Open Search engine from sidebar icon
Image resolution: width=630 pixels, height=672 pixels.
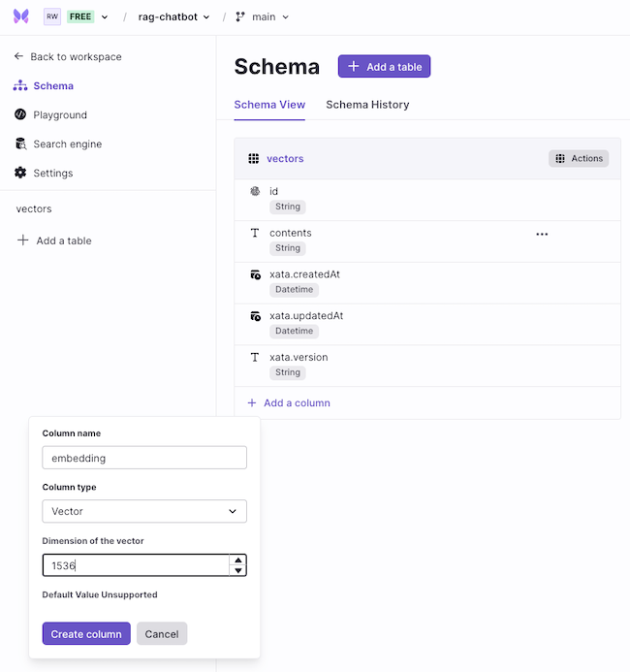coord(20,144)
